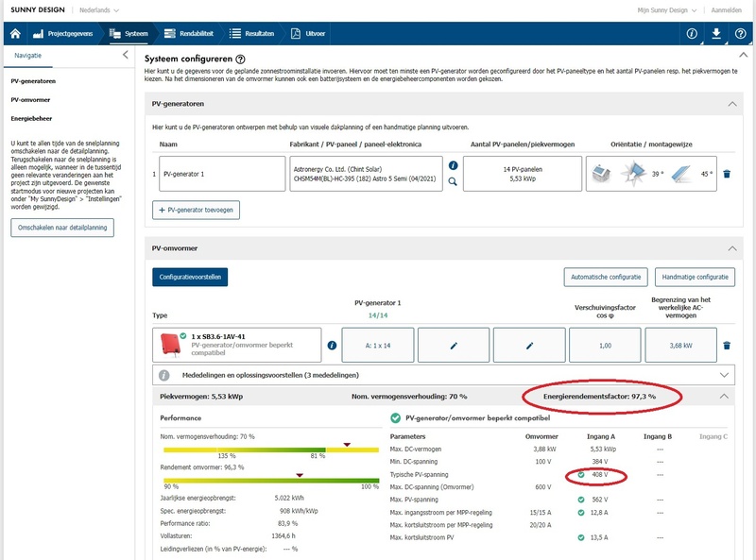Click green check next to 12,8 A
The height and width of the screenshot is (560, 756).
tap(581, 512)
